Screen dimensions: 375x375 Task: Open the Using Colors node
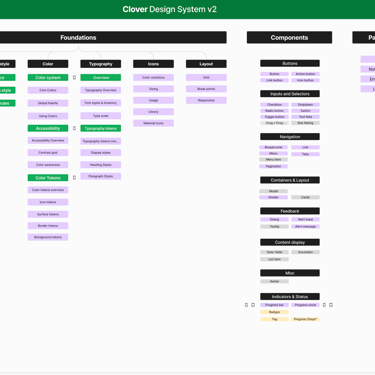tap(48, 116)
